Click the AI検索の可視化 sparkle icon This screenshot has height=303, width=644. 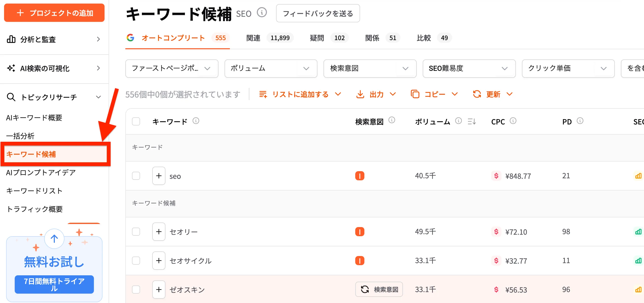pos(11,68)
